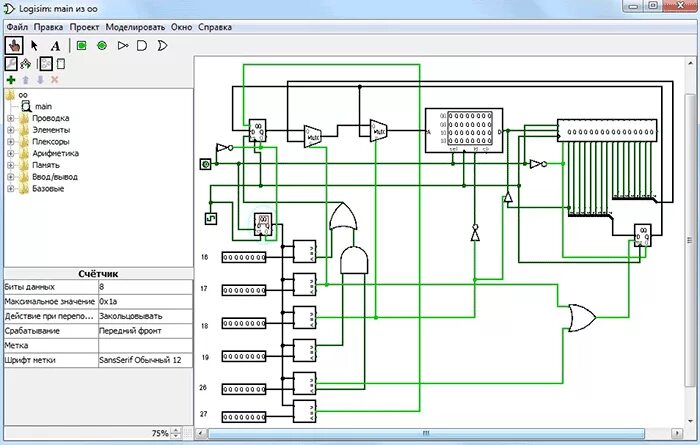Viewport: 700px width, 445px height.
Task: Change Шрифт метки font setting
Action: click(145, 360)
